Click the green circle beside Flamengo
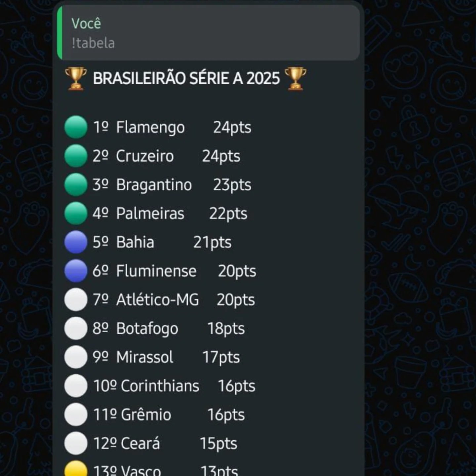 click(x=76, y=127)
